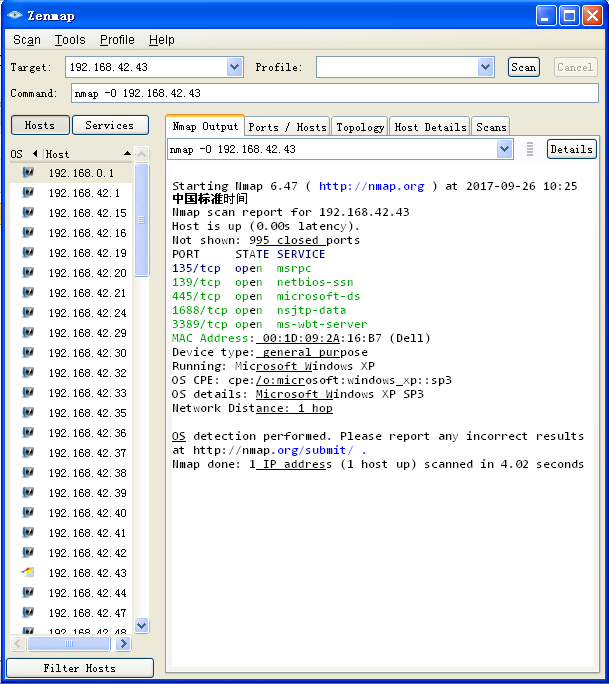Viewport: 609px width, 684px height.
Task: Click the Details button
Action: tap(571, 149)
